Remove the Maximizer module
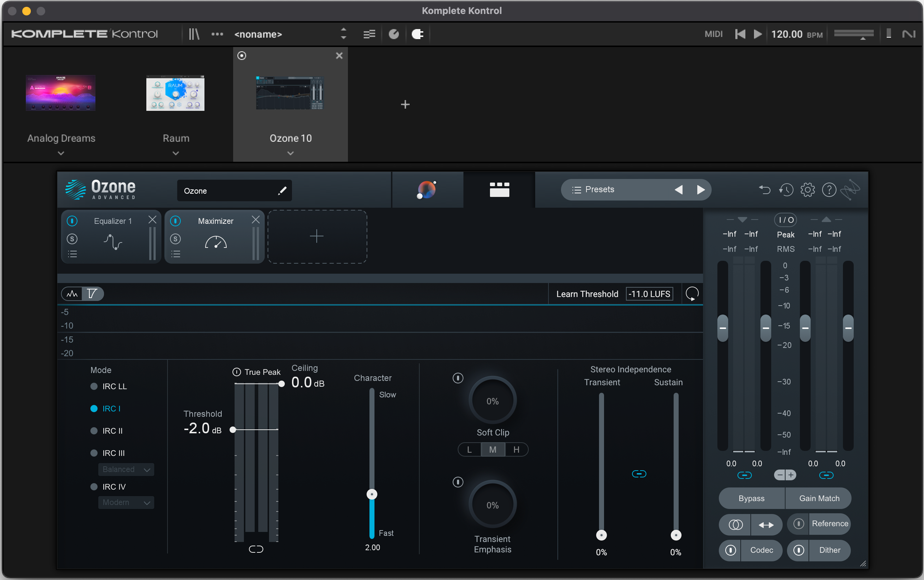Image resolution: width=924 pixels, height=580 pixels. 255,220
